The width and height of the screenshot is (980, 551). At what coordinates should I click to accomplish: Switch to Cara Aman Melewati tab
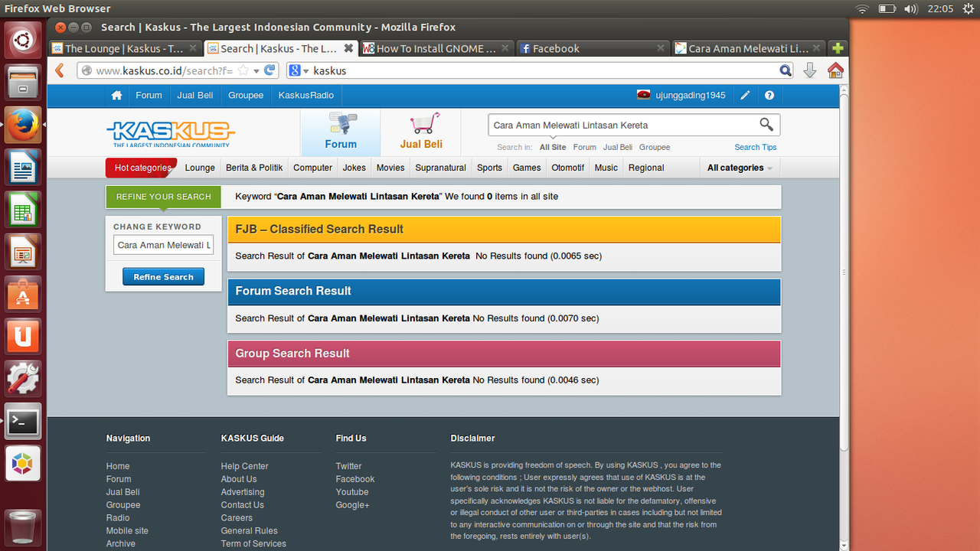(749, 48)
